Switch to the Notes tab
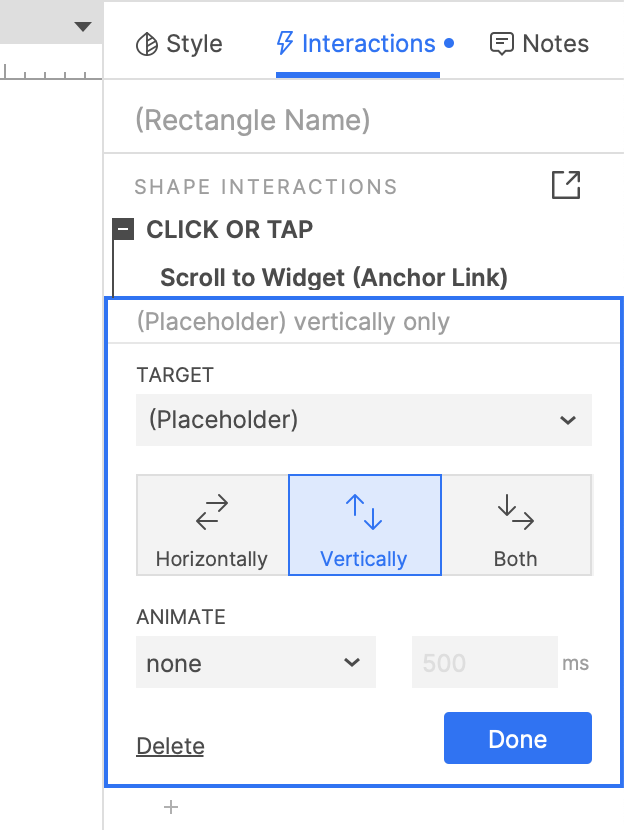624x830 pixels. tap(539, 44)
